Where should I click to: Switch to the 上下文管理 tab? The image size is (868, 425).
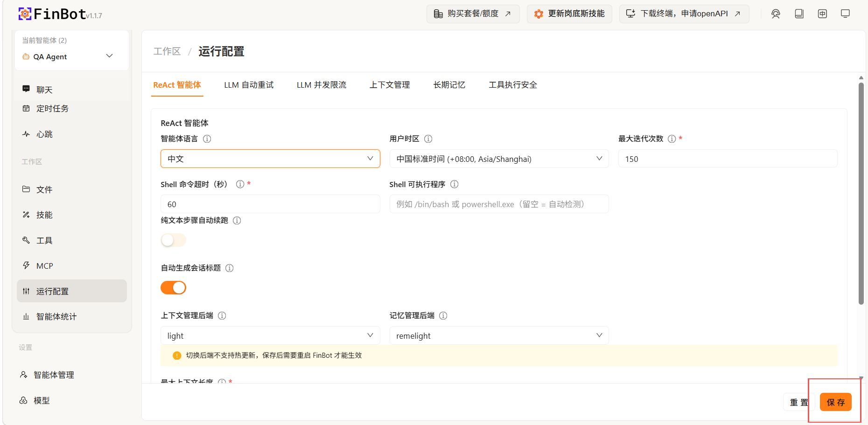[390, 85]
